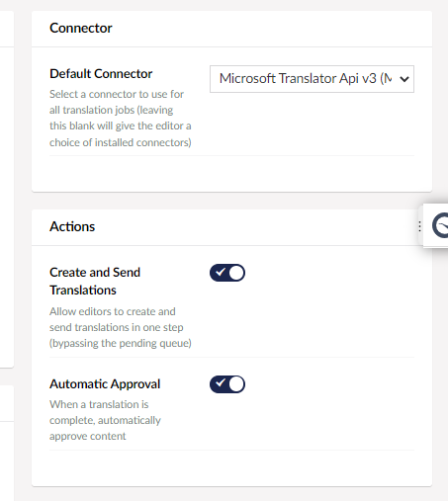448x501 pixels.
Task: Click white knob of Automatic Approval toggle
Action: [236, 384]
